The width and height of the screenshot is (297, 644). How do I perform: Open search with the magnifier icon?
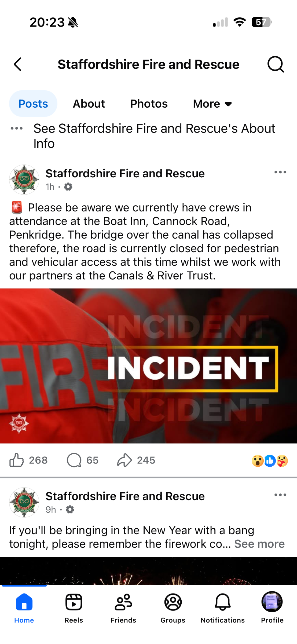tap(276, 64)
